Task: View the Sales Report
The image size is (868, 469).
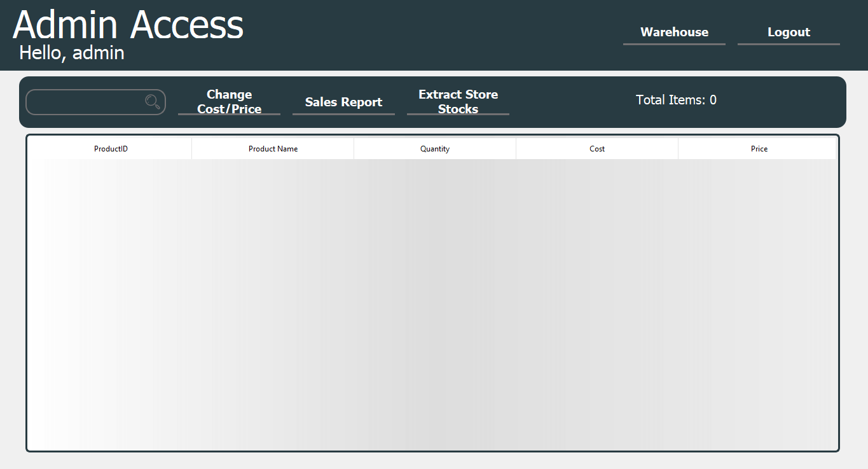Action: [x=343, y=102]
